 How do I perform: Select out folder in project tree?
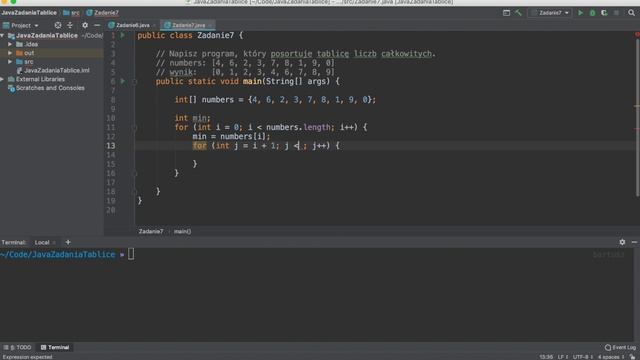tap(29, 53)
